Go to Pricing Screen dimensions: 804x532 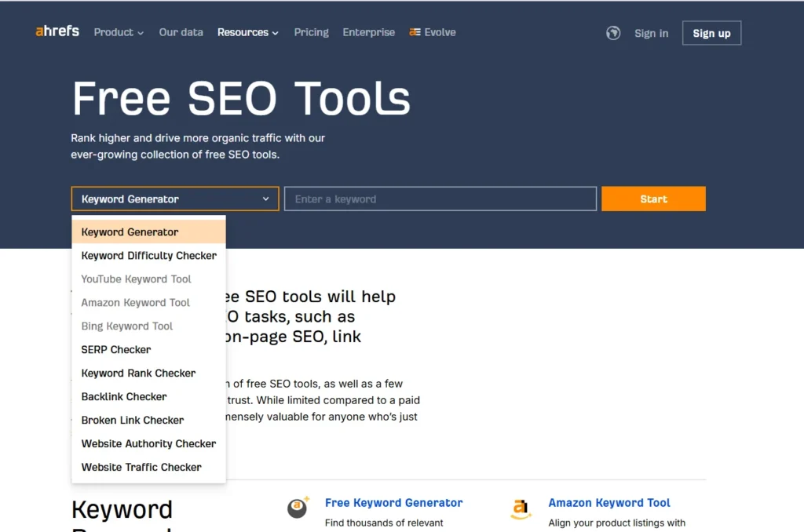click(x=311, y=32)
